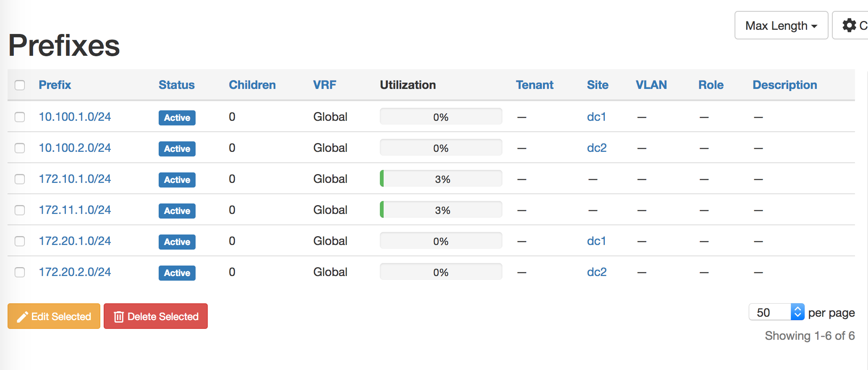This screenshot has width=868, height=370.
Task: Click the Prefixes page heading
Action: [64, 45]
